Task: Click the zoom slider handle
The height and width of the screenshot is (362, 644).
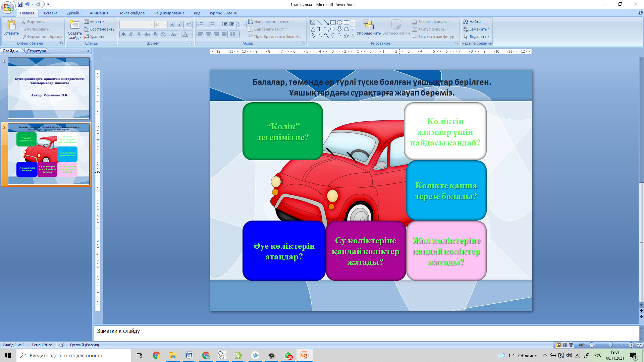Action: pyautogui.click(x=611, y=345)
